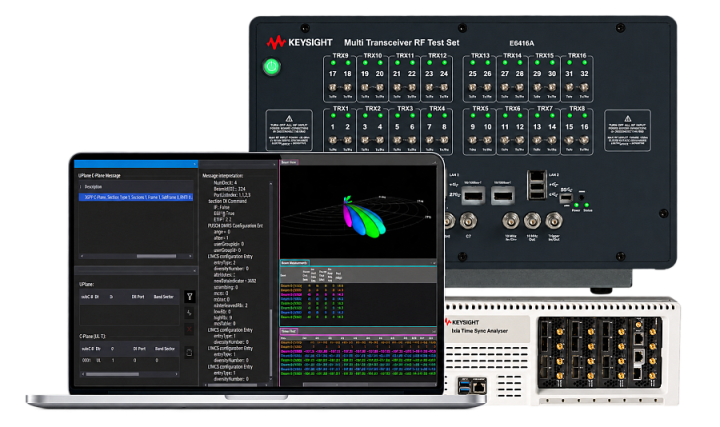
Task: Click the Keysight logo on the RF Test Set
Action: (x=299, y=43)
